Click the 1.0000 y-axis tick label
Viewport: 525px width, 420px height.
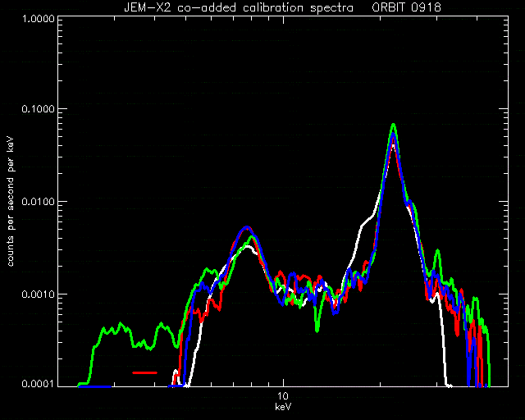pos(38,18)
